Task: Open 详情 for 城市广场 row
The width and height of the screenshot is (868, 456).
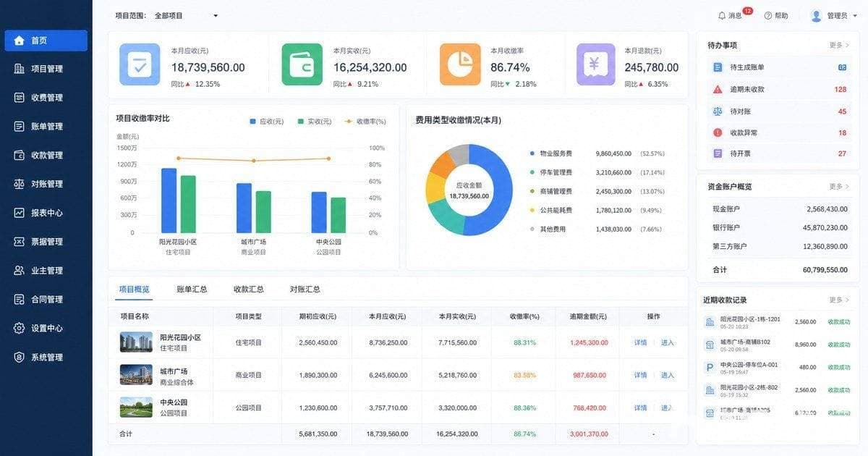Action: [640, 375]
